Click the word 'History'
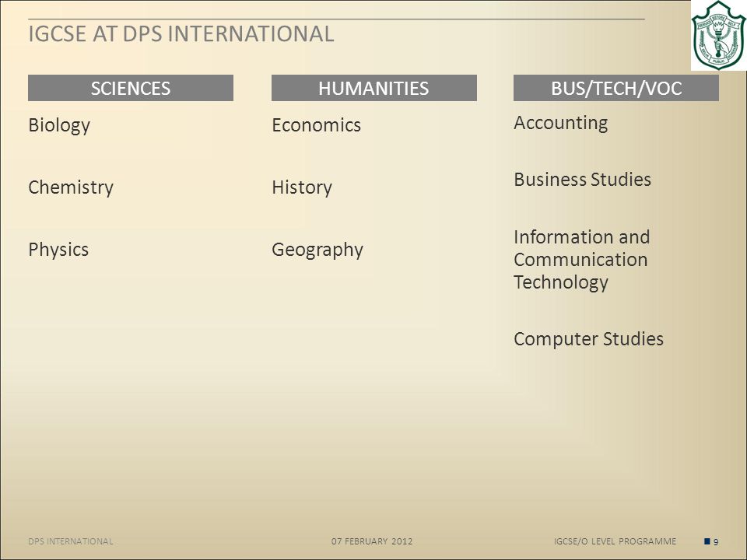 (302, 187)
